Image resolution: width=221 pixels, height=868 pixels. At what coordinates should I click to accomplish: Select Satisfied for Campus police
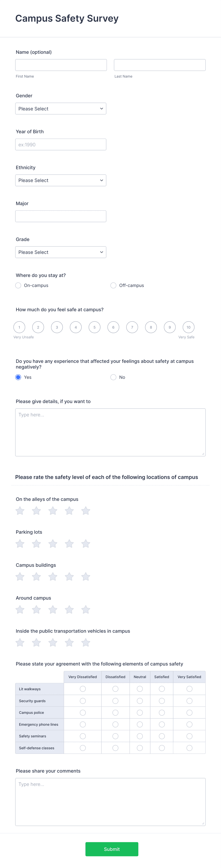[161, 712]
